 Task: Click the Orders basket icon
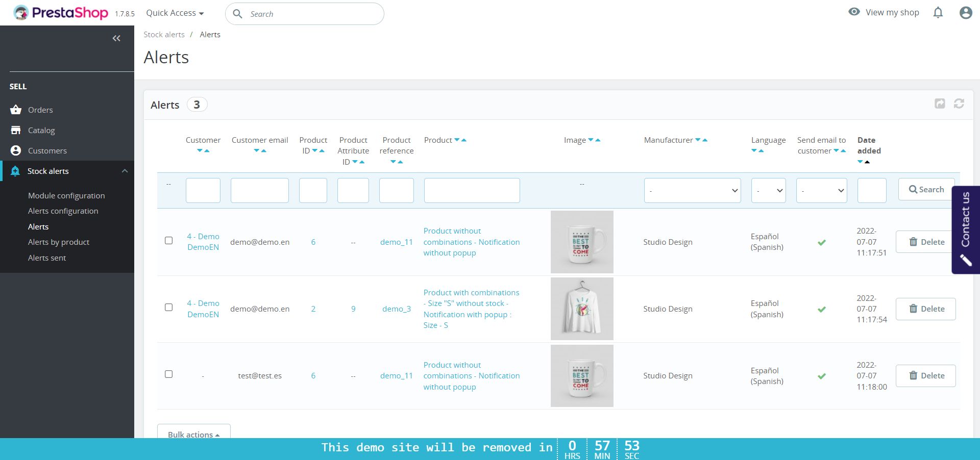tap(16, 110)
